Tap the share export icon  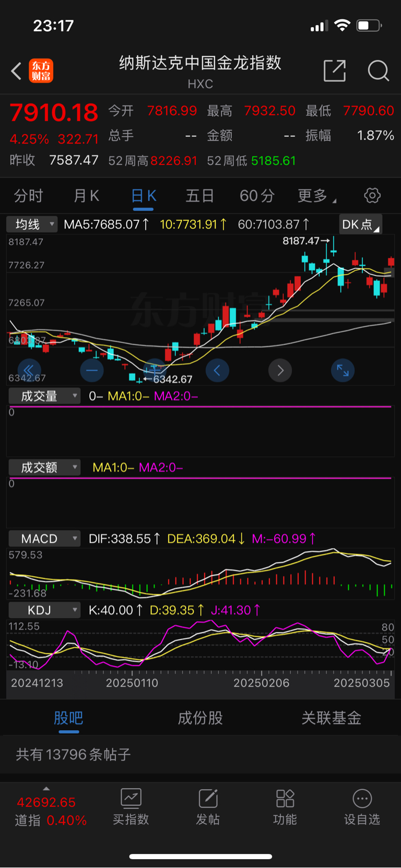[x=335, y=70]
